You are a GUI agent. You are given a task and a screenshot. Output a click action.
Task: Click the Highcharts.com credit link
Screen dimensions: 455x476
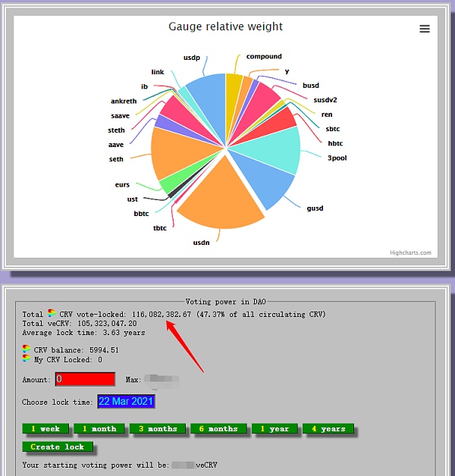[x=410, y=253]
